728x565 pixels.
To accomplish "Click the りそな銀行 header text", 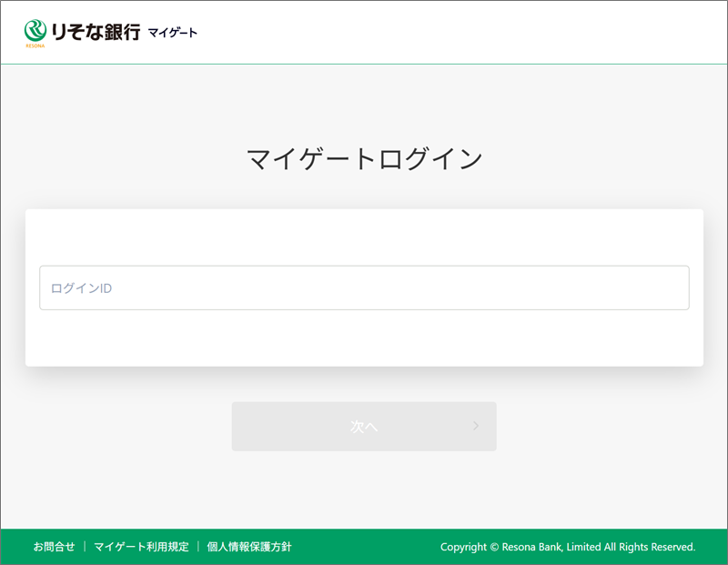I will (x=96, y=32).
